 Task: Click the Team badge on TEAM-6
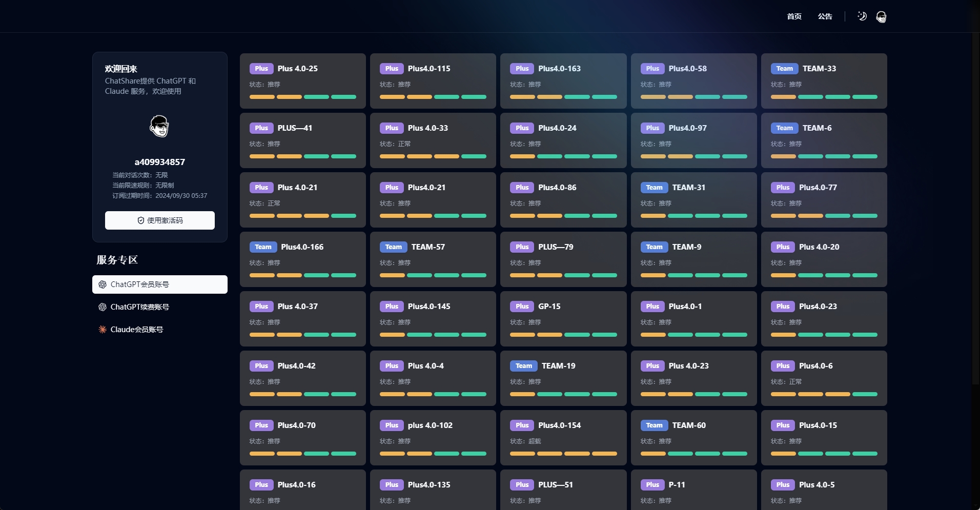pos(784,128)
